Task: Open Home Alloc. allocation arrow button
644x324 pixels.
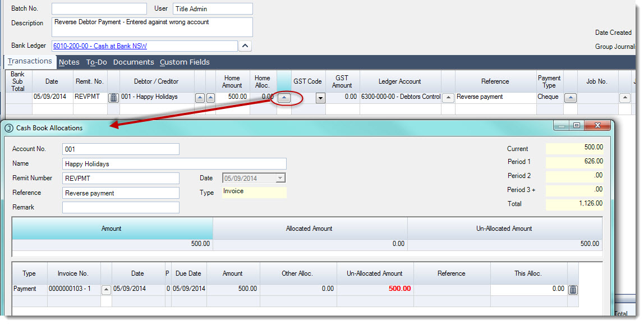Action: click(x=284, y=98)
